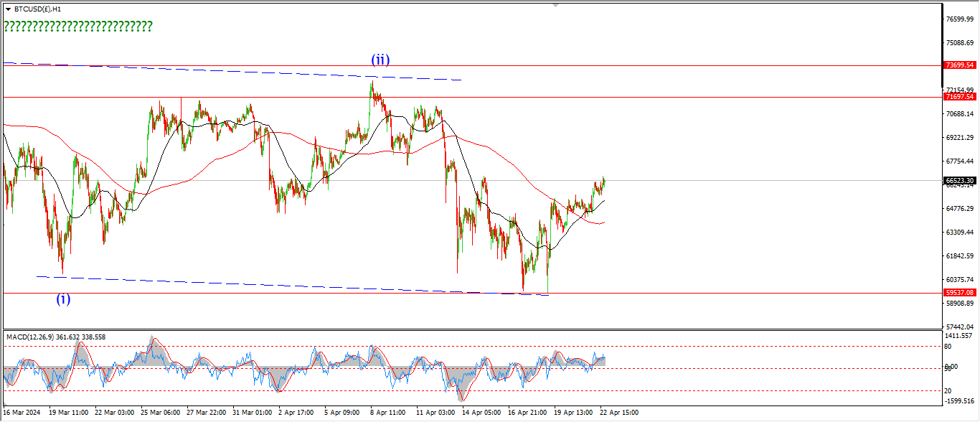The width and height of the screenshot is (980, 422).
Task: Select the green question marks text label
Action: pyautogui.click(x=78, y=27)
